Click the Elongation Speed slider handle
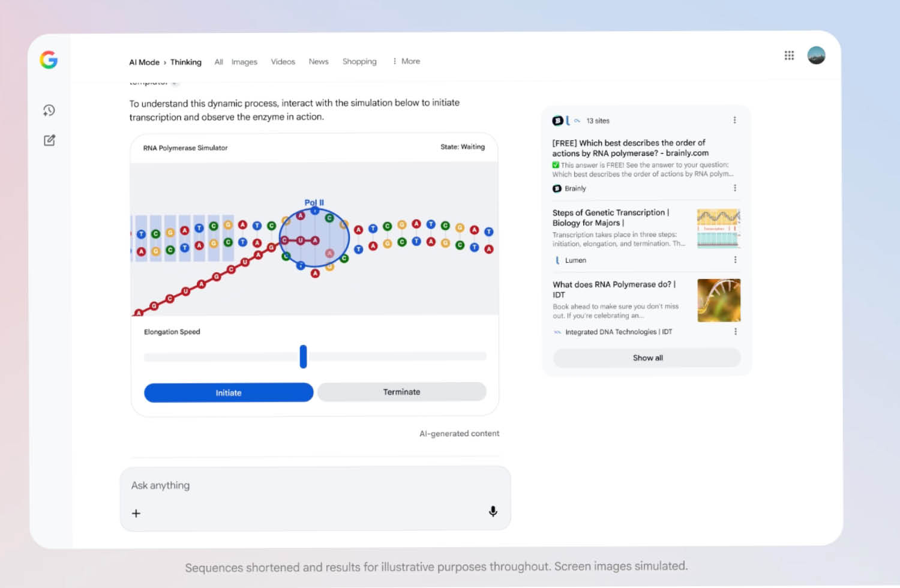The width and height of the screenshot is (900, 588). tap(303, 356)
